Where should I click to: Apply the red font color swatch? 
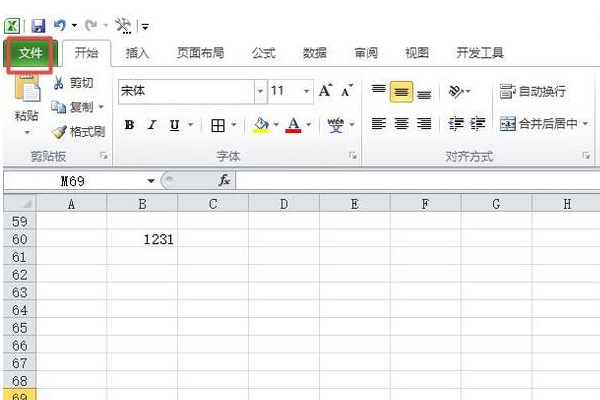click(293, 125)
